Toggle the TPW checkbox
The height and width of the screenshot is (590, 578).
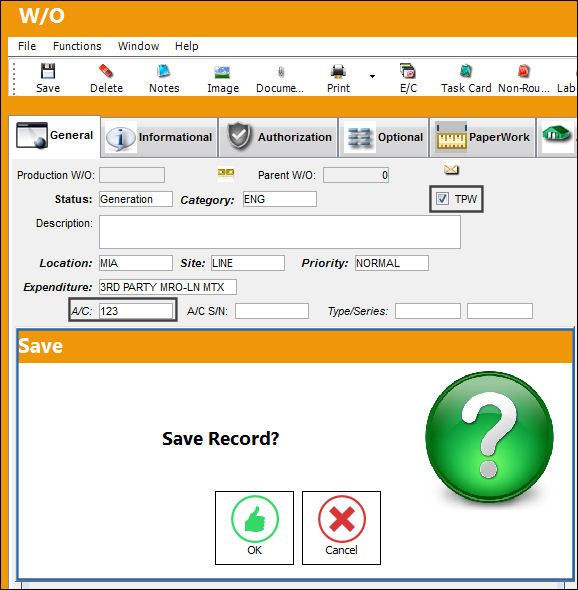(x=442, y=199)
